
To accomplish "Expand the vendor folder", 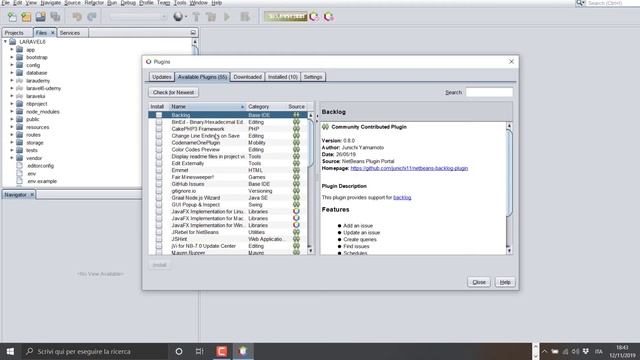I will tap(12, 158).
